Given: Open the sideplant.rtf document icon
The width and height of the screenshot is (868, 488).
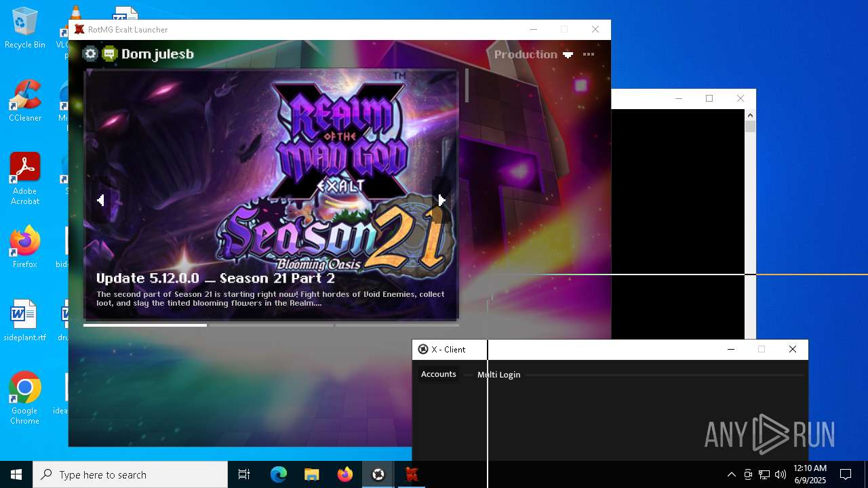Looking at the screenshot, I should point(25,321).
